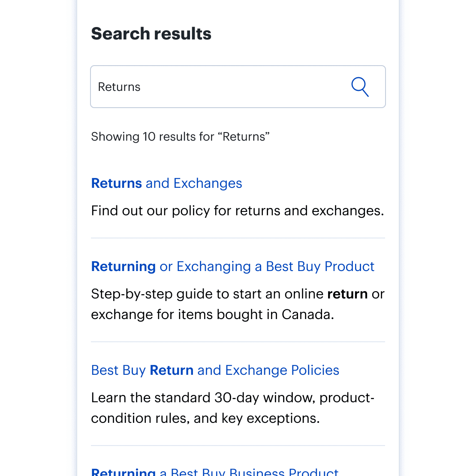Click the "Showing 10 results" summary text
The height and width of the screenshot is (476, 476).
181,137
